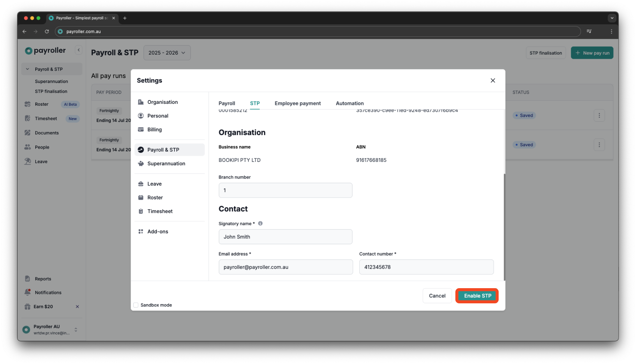Click the ABN value 91617668185
636x364 pixels.
[371, 160]
